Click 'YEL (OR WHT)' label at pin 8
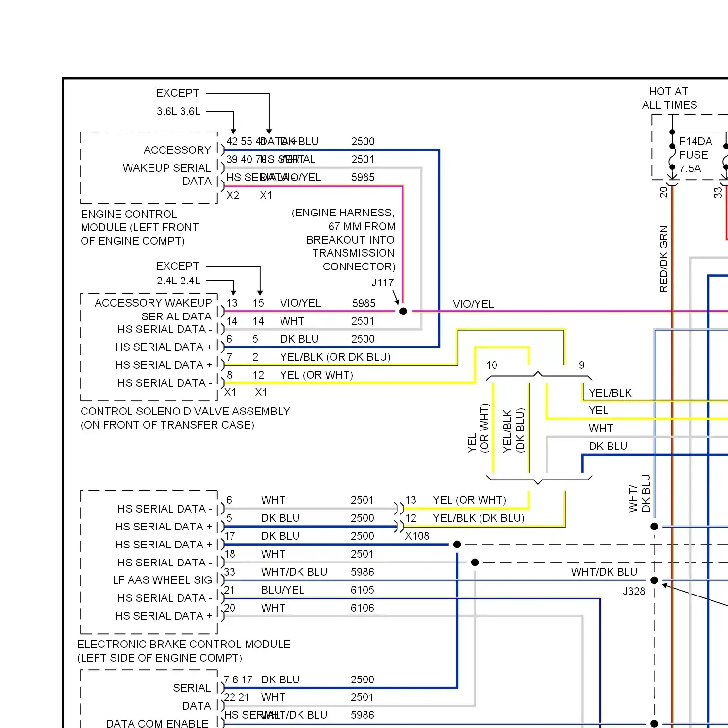Image resolution: width=728 pixels, height=728 pixels. [316, 375]
